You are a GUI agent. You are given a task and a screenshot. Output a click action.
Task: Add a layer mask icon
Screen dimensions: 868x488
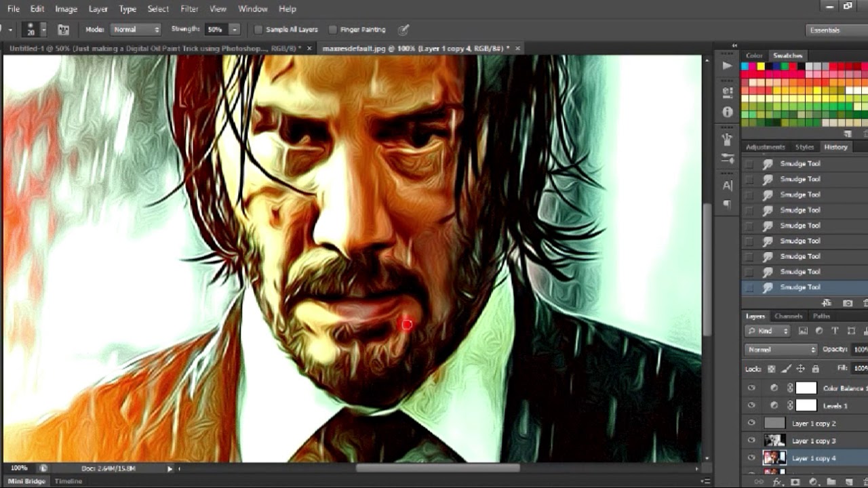point(795,482)
